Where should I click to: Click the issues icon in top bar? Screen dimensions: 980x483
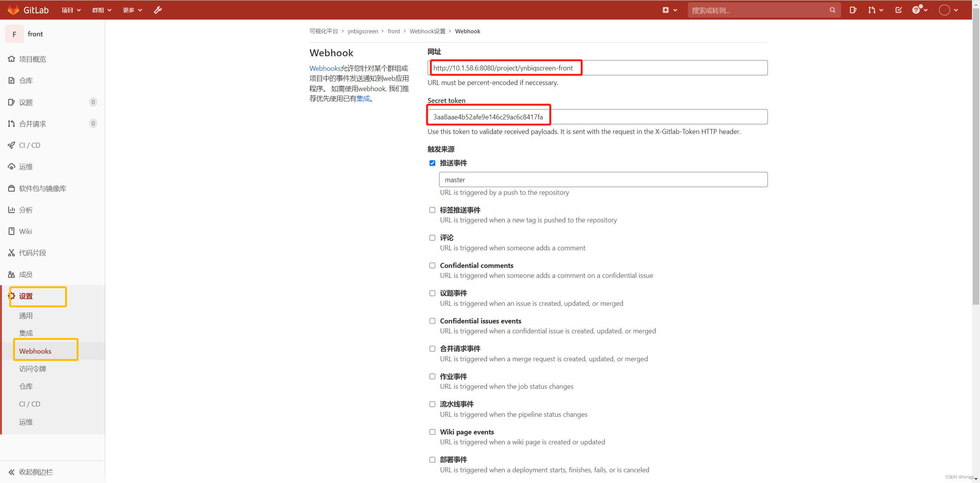pyautogui.click(x=853, y=10)
